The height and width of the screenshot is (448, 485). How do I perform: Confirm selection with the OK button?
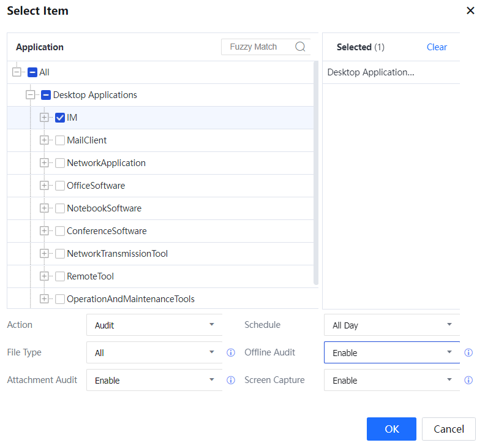click(x=391, y=429)
